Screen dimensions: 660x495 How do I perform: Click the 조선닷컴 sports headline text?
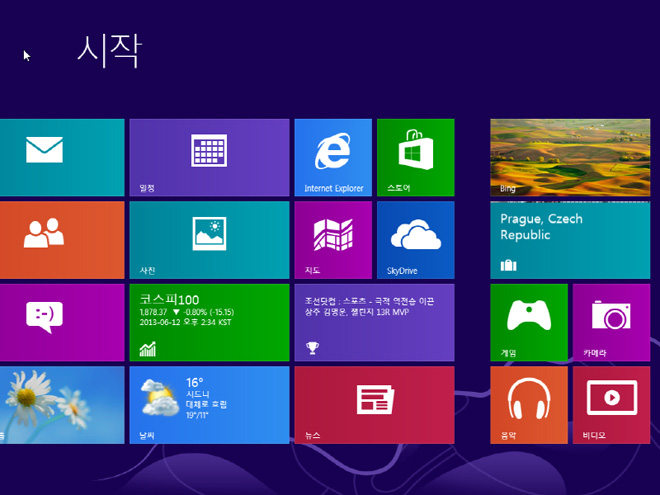pyautogui.click(x=369, y=306)
